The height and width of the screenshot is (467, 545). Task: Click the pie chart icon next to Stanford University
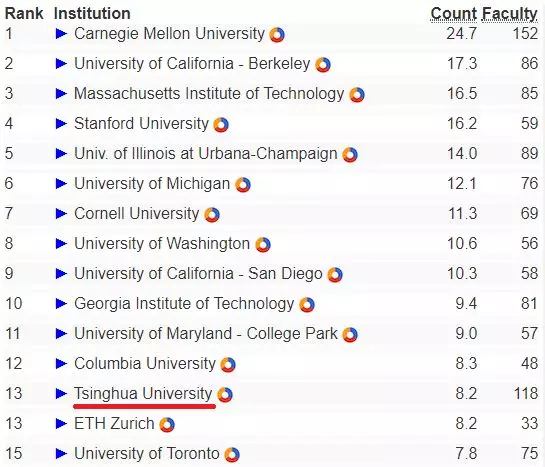[221, 125]
